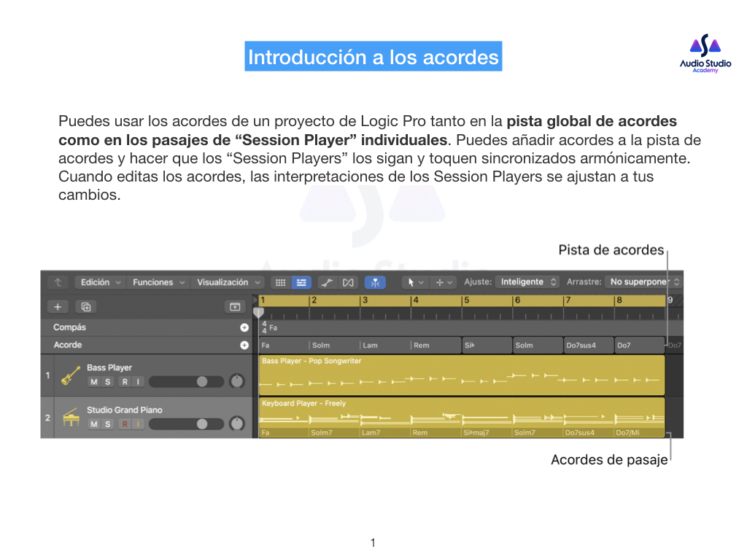747x560 pixels.
Task: Open the Funciones menu
Action: click(x=158, y=282)
